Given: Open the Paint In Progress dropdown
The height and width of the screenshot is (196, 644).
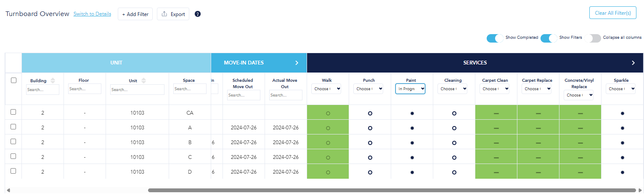Looking at the screenshot, I should (411, 89).
